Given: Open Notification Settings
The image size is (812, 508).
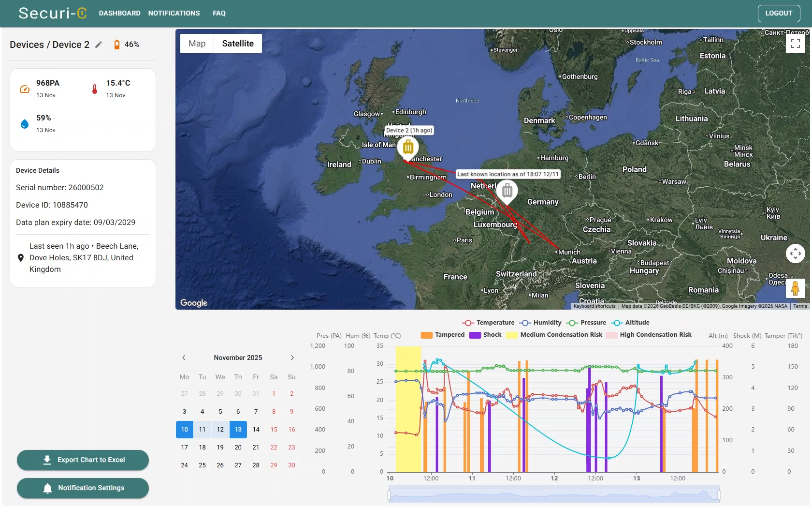Looking at the screenshot, I should (x=83, y=488).
